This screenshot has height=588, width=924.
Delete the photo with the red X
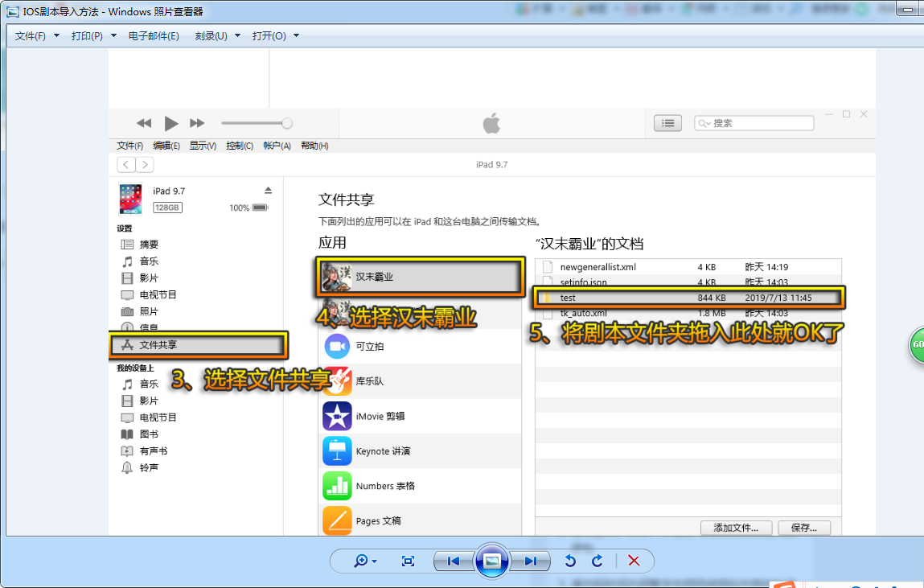(634, 561)
